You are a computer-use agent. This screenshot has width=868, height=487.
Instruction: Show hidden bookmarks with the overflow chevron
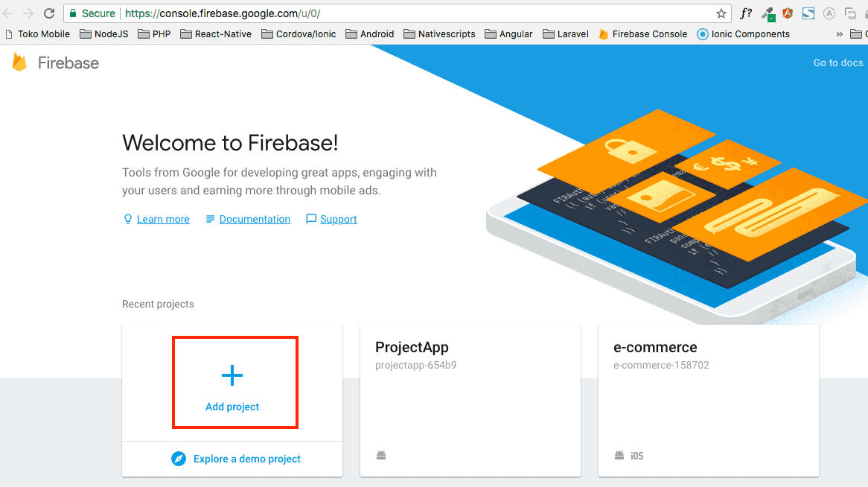[840, 34]
